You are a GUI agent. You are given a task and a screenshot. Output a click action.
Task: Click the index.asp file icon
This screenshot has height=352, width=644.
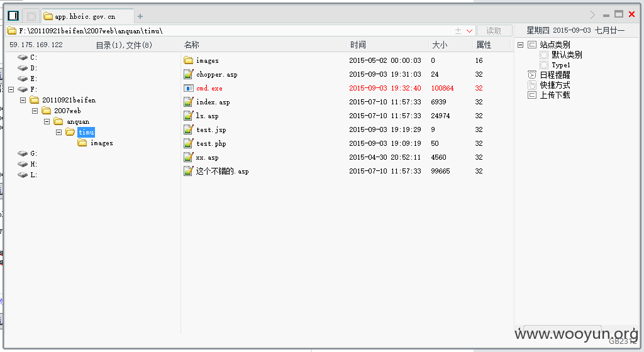click(189, 102)
